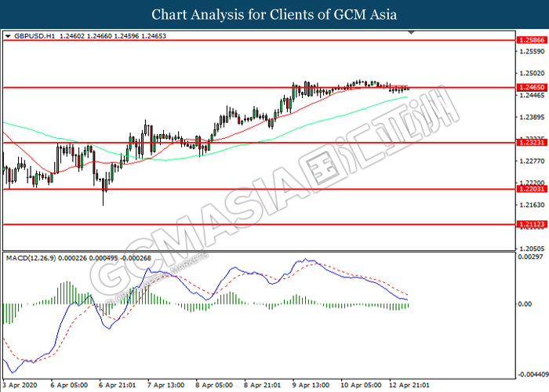549x392 pixels.
Task: Click the 1.21630 price axis value
Action: (533, 205)
